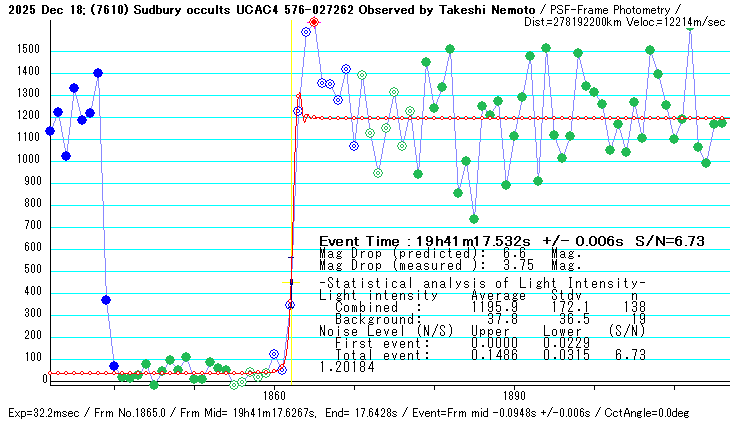Select the first blue data point at far left
This screenshot has height=425, width=740.
click(50, 131)
